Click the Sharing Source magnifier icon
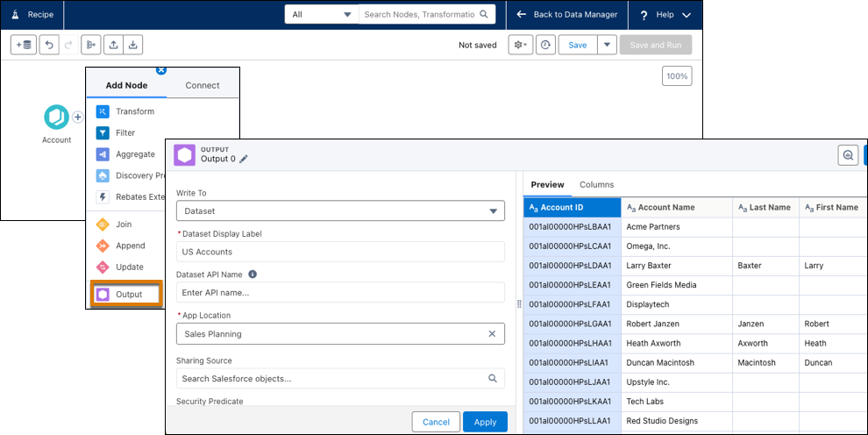Screen dimensions: 868x435 click(492, 379)
